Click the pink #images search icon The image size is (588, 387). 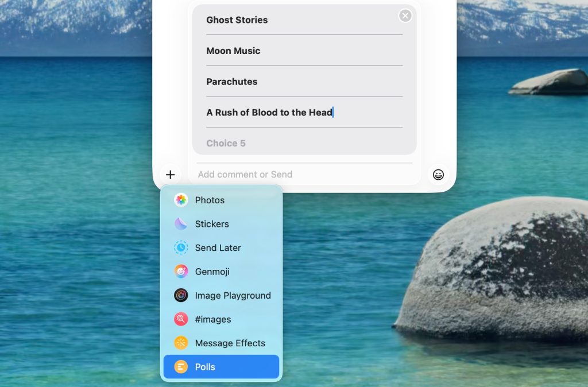[x=181, y=319]
